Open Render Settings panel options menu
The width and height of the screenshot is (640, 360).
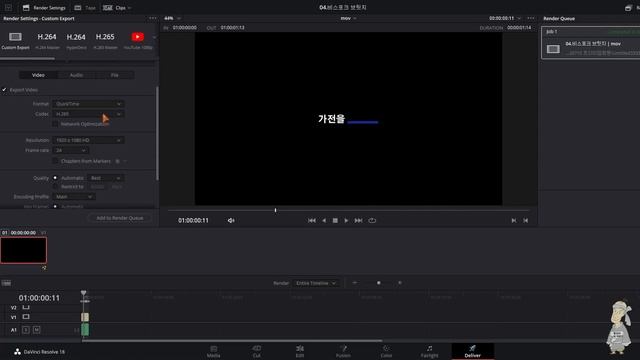[x=153, y=18]
